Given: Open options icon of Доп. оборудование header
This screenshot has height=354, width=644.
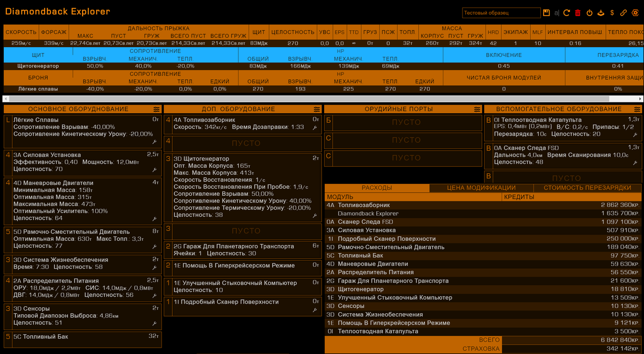Looking at the screenshot, I should point(316,109).
